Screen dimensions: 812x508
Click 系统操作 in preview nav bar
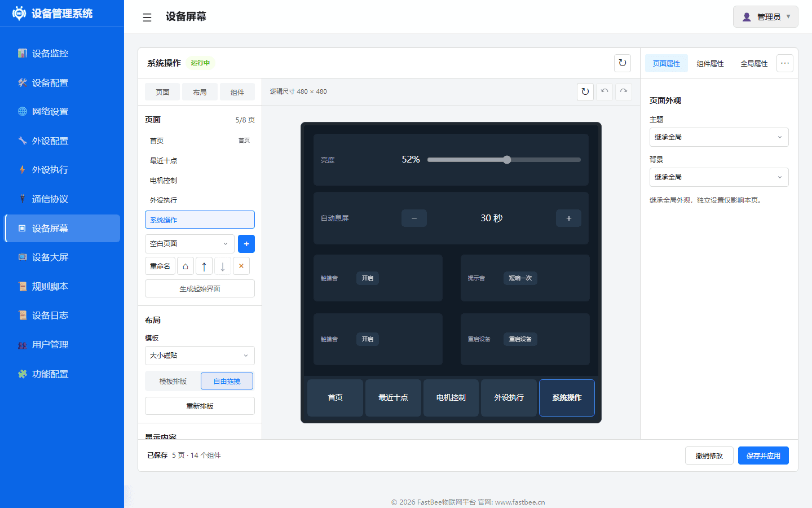(x=567, y=398)
